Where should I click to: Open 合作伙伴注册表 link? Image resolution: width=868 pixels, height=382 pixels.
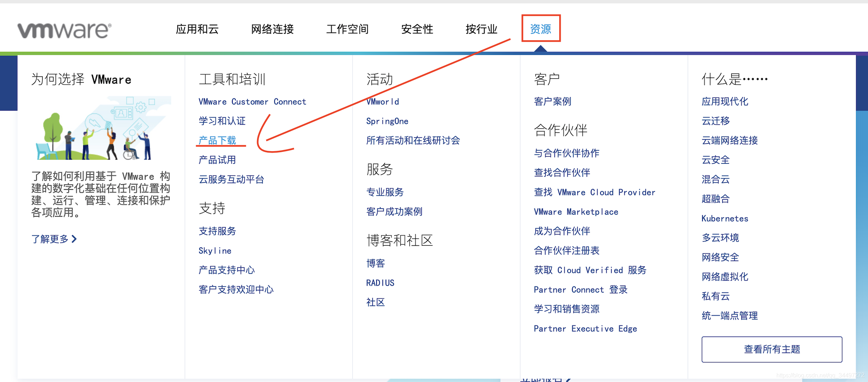[567, 250]
